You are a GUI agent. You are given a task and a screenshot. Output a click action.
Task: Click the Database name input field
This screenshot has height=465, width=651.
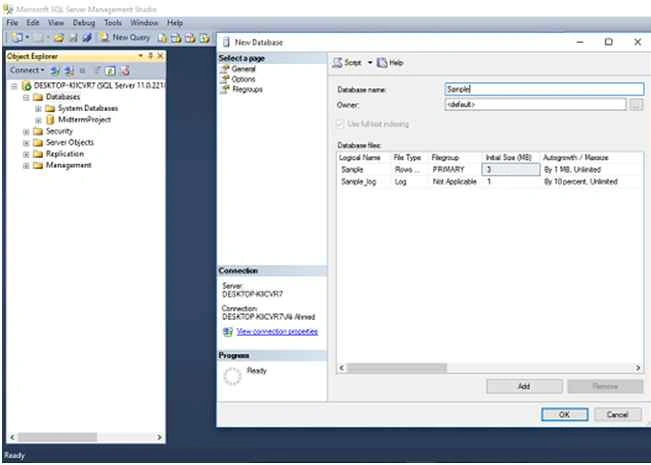point(544,89)
